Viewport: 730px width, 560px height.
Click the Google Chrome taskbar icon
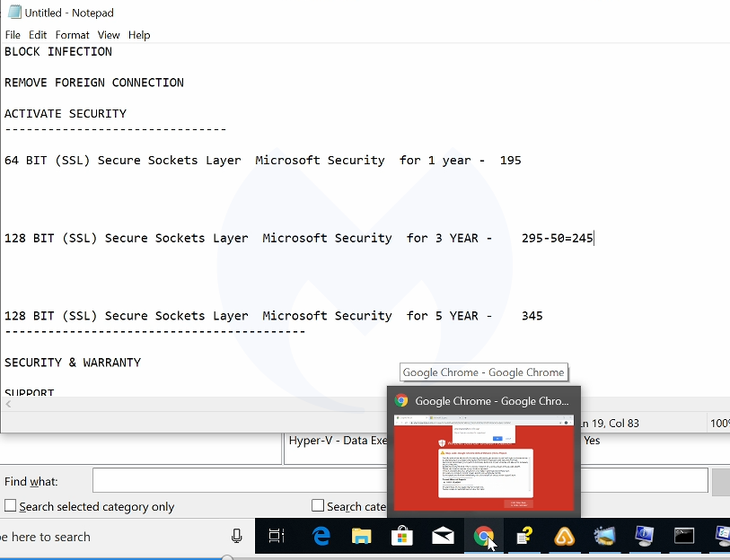[483, 537]
